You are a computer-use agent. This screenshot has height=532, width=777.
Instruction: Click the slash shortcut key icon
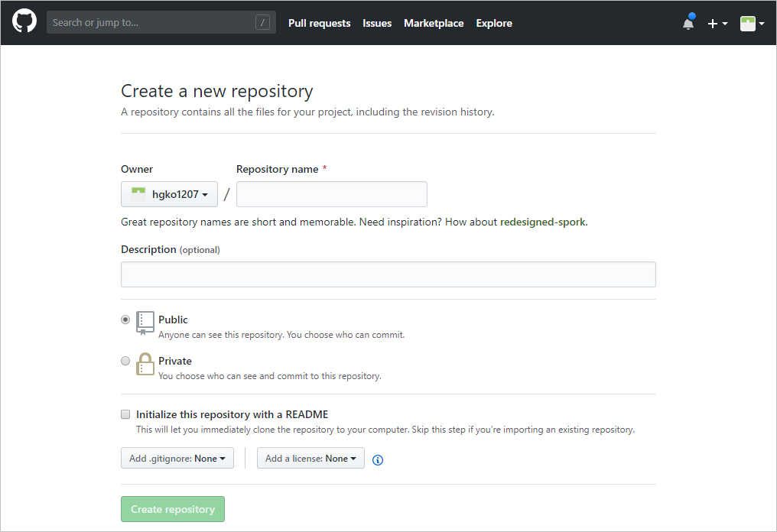pyautogui.click(x=262, y=22)
